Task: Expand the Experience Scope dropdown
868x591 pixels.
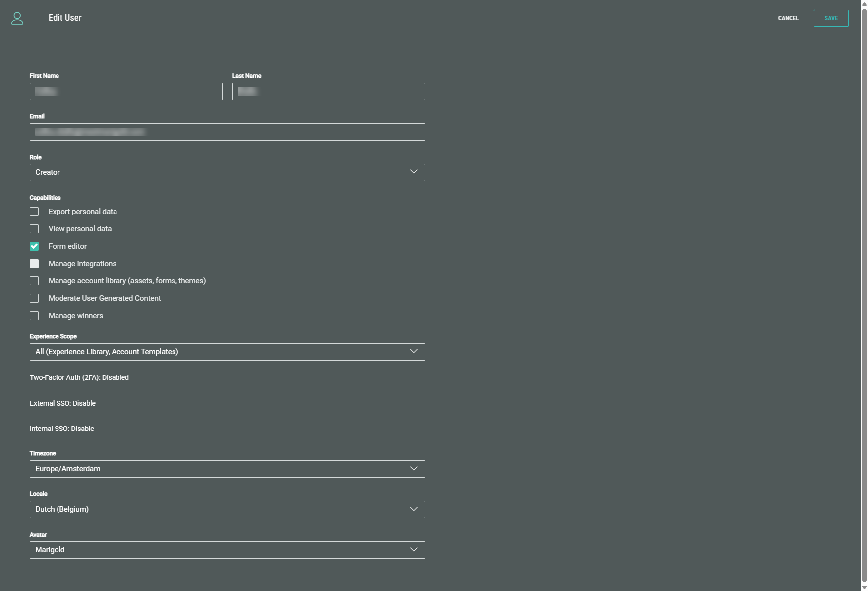Action: point(227,352)
